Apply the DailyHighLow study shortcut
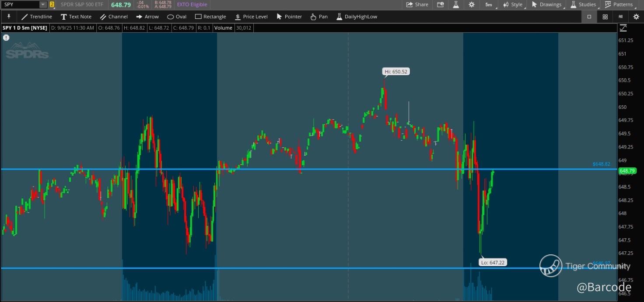Viewport: 644px width, 302px height. [x=357, y=17]
